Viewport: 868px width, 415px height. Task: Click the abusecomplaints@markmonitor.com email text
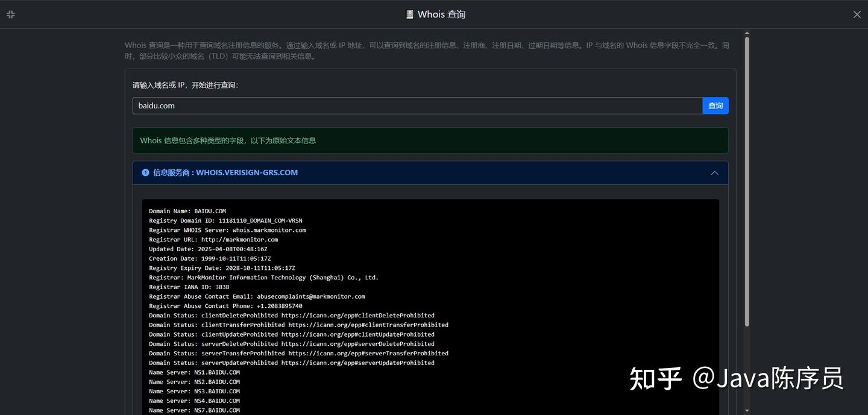(x=310, y=297)
